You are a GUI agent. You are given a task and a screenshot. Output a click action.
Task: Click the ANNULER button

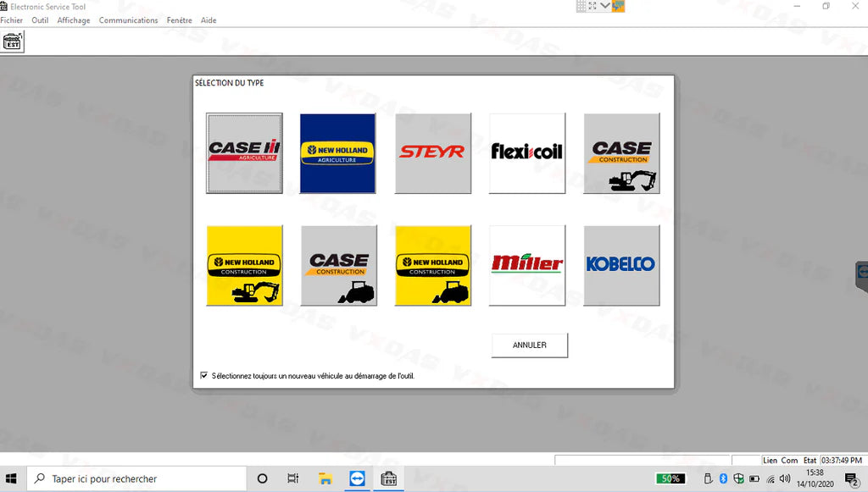coord(529,345)
